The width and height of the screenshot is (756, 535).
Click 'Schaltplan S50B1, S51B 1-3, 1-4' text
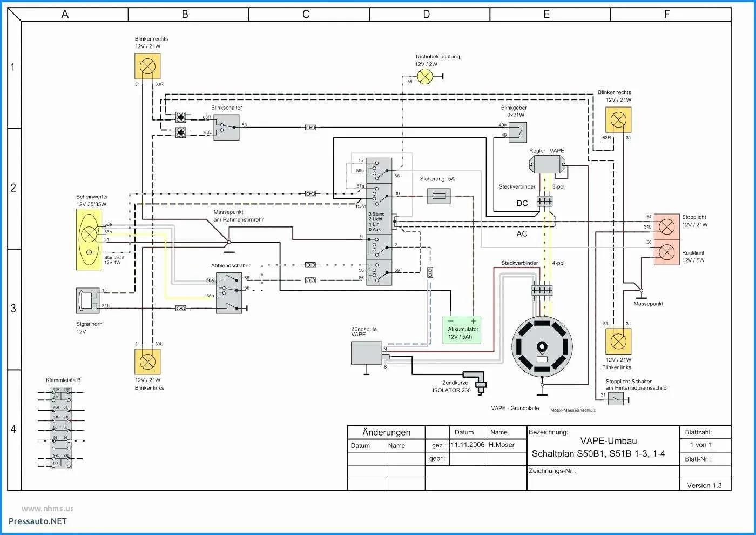[x=599, y=454]
